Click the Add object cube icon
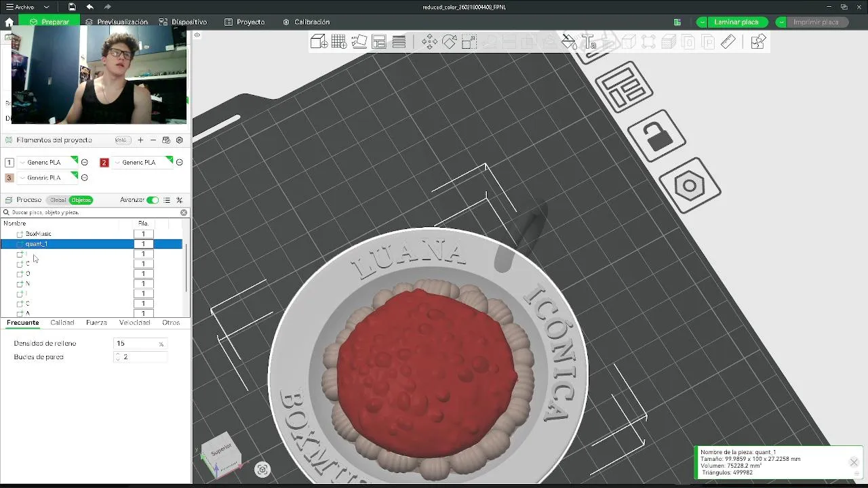Image resolution: width=868 pixels, height=488 pixels. coord(319,42)
